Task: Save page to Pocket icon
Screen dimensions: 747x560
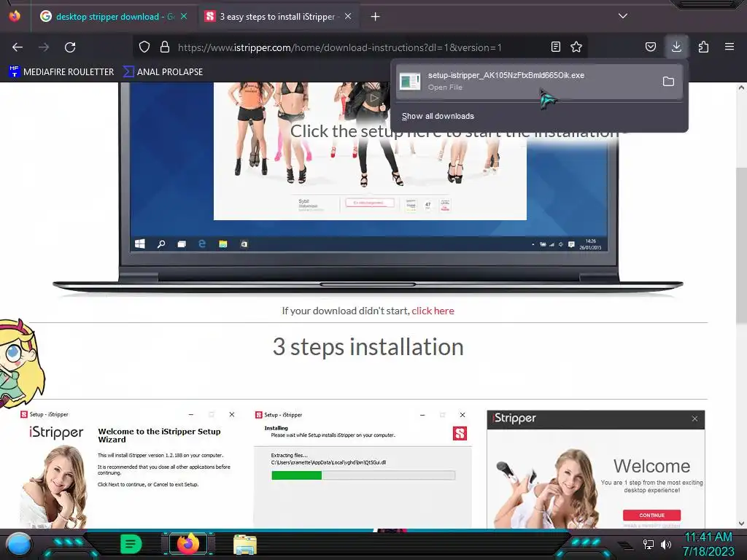Action: pos(651,47)
